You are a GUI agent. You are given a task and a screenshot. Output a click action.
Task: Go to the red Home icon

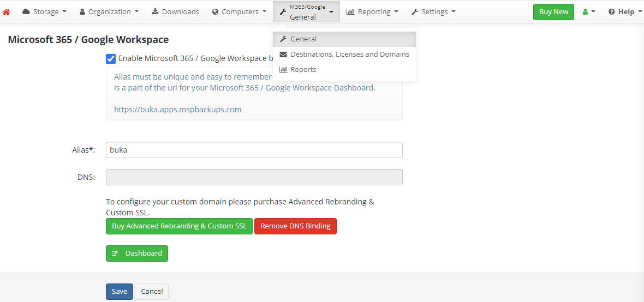coord(6,12)
